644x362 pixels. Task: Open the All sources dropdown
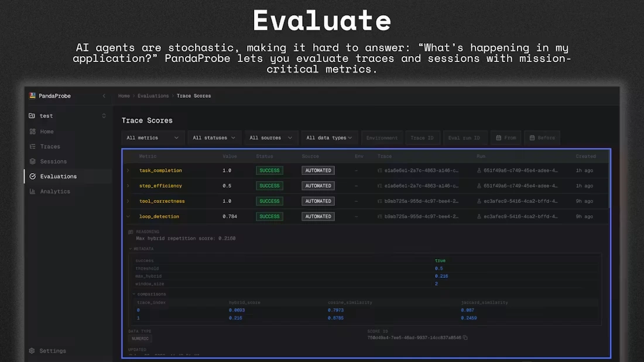[270, 138]
